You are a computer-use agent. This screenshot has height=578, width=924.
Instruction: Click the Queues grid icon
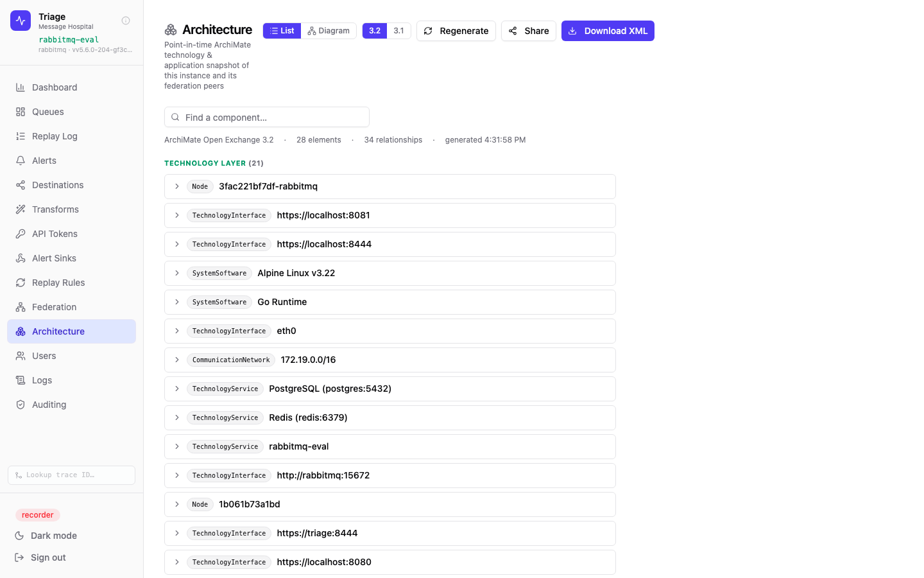tap(21, 112)
